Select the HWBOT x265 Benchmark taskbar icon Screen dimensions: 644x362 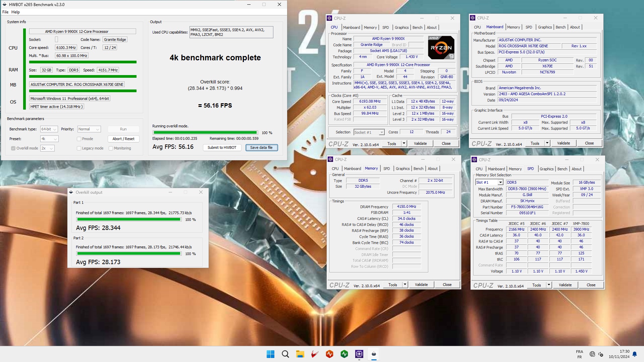click(x=374, y=354)
